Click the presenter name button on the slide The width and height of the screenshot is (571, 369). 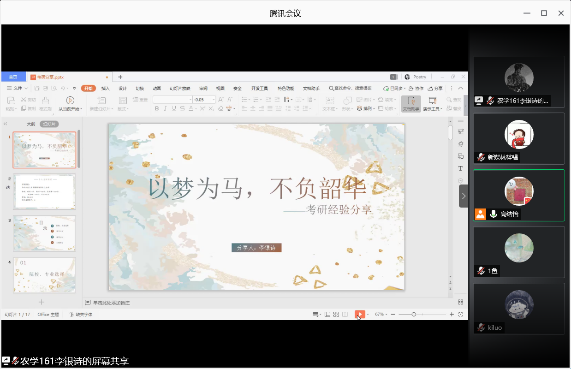[256, 248]
